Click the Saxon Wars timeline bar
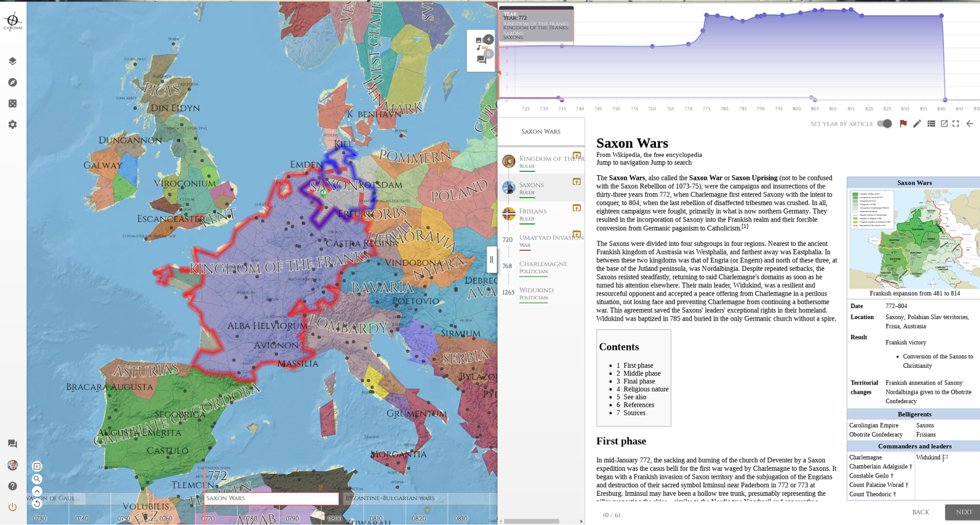Image resolution: width=980 pixels, height=525 pixels. pyautogui.click(x=271, y=498)
